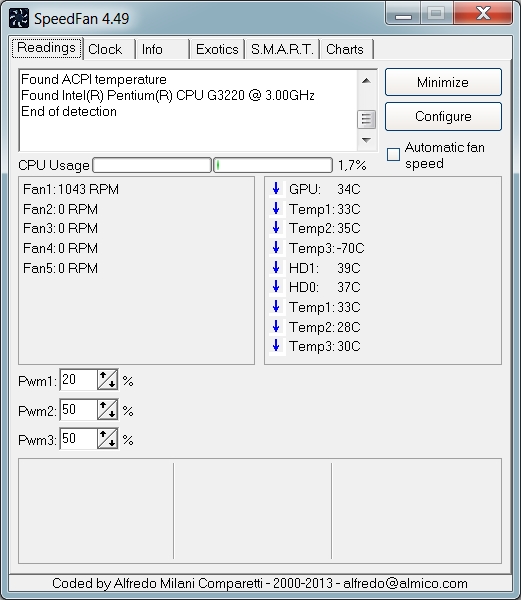Image resolution: width=521 pixels, height=600 pixels.
Task: Click the SpeedFan 4.49 title text
Action: click(81, 19)
